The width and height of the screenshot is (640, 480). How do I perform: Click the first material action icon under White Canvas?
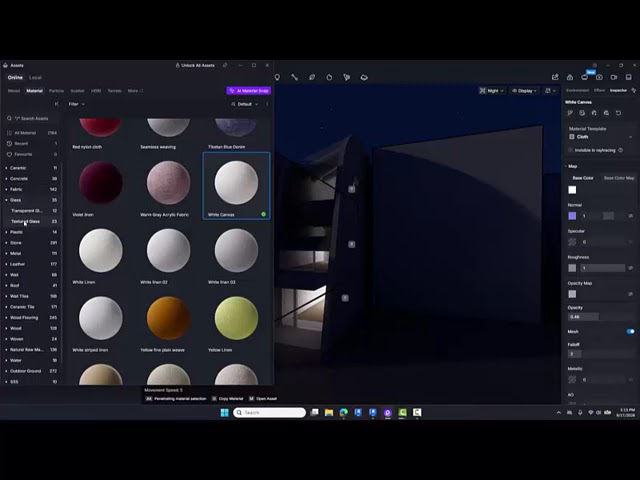click(570, 113)
